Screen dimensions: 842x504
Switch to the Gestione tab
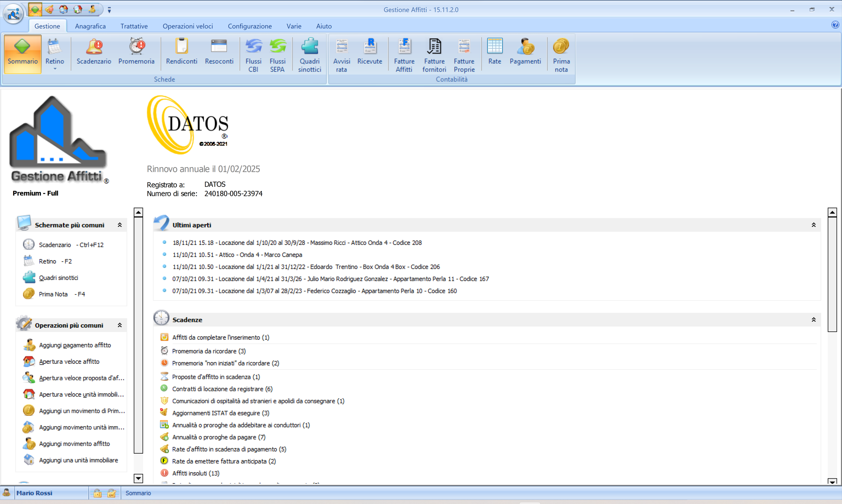tap(47, 26)
